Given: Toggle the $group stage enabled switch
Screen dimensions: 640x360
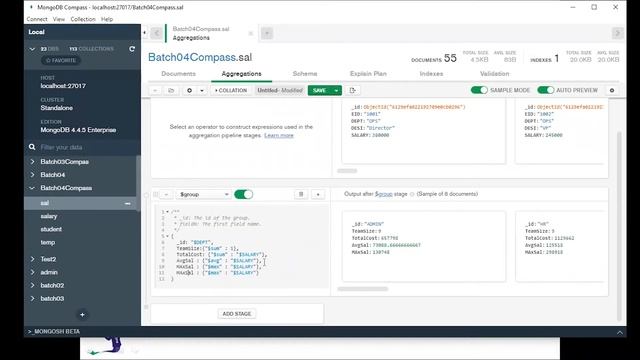Looking at the screenshot, I should 244,194.
